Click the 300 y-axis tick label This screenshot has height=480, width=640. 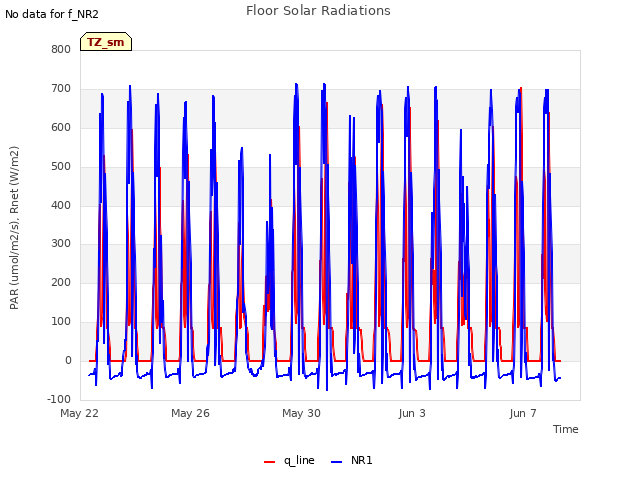(x=61, y=244)
